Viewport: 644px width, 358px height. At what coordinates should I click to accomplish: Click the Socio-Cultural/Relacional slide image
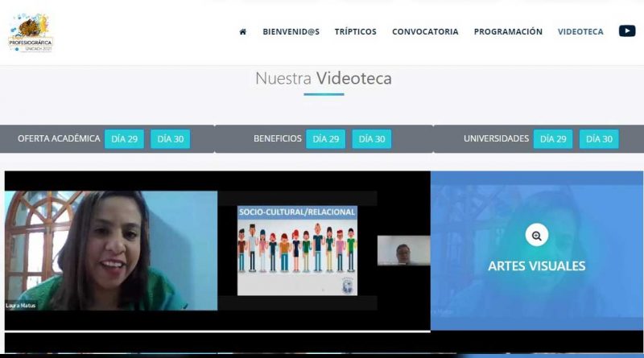[x=297, y=250]
